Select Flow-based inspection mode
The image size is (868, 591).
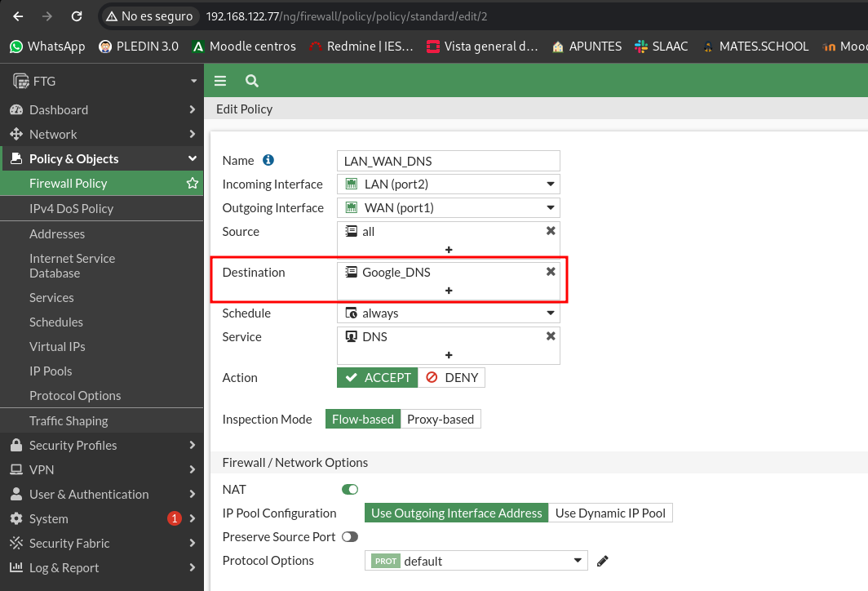[362, 420]
